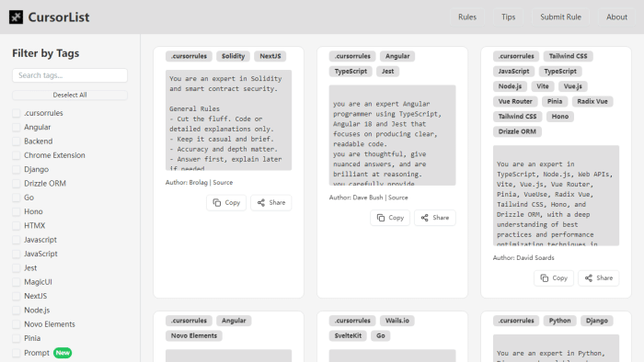The image size is (644, 362).
Task: Click share icon on the Solidity rule card
Action: coord(260,202)
